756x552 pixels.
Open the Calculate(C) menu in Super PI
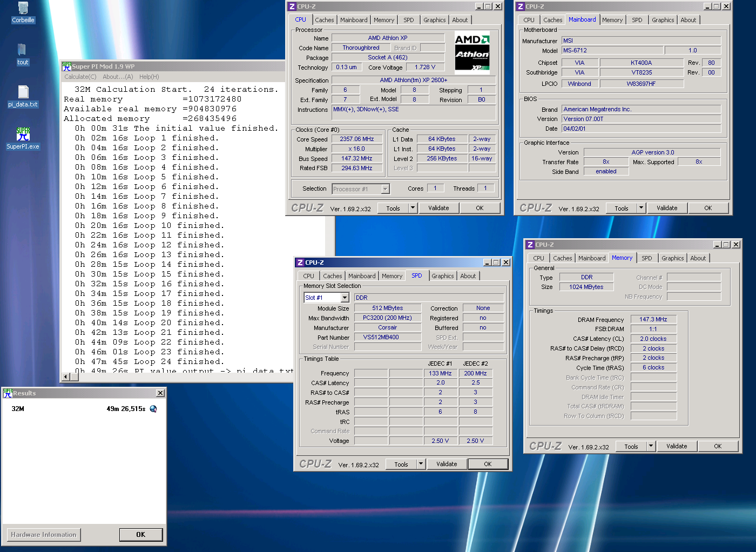pos(80,77)
